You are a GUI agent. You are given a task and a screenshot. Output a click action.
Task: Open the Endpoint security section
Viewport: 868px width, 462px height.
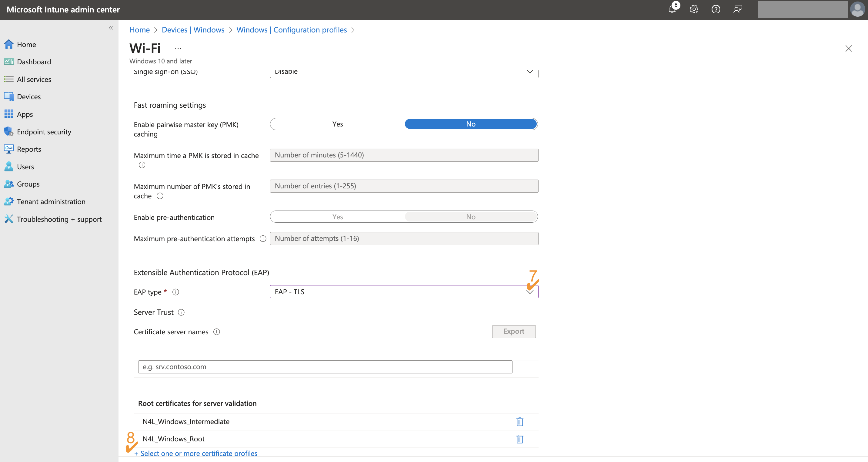coord(44,132)
